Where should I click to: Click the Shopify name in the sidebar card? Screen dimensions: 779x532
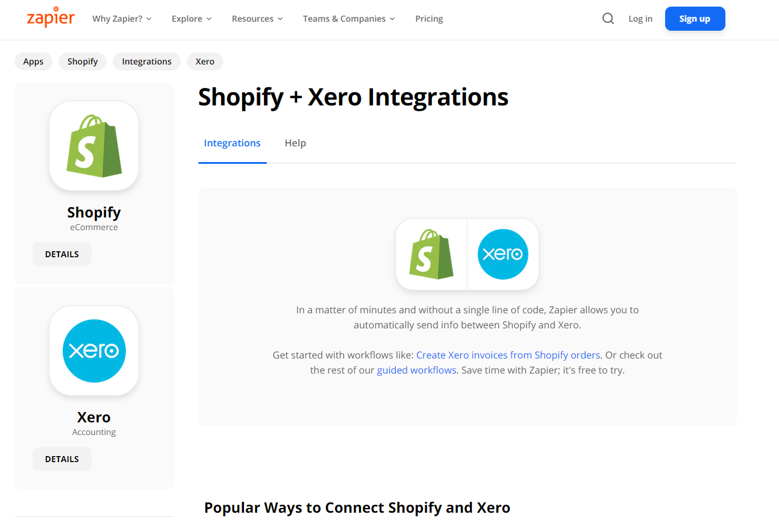(94, 213)
